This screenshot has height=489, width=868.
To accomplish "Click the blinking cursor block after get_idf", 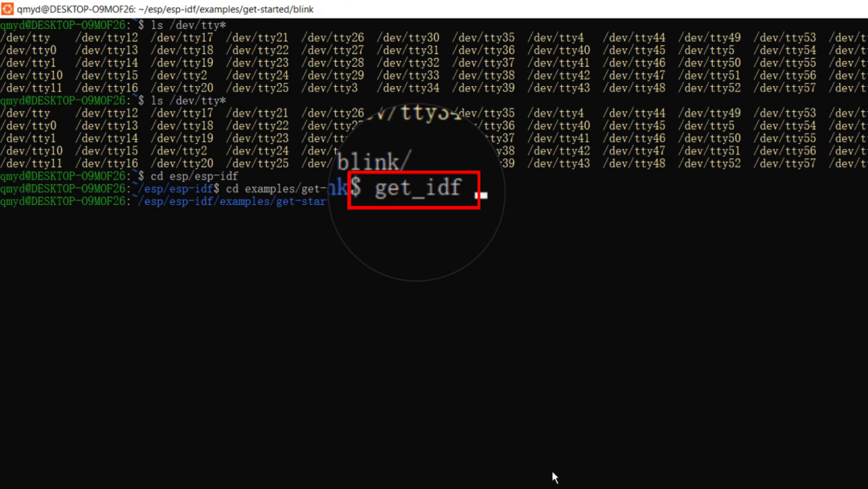I will pos(481,195).
